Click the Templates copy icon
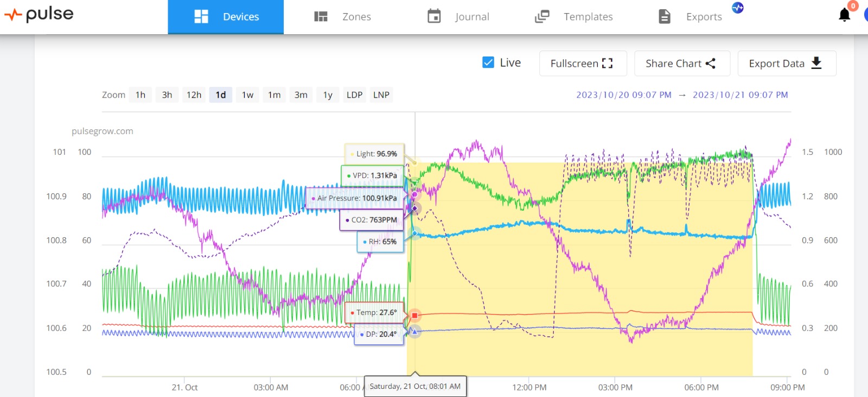The width and height of the screenshot is (868, 397). (x=542, y=17)
